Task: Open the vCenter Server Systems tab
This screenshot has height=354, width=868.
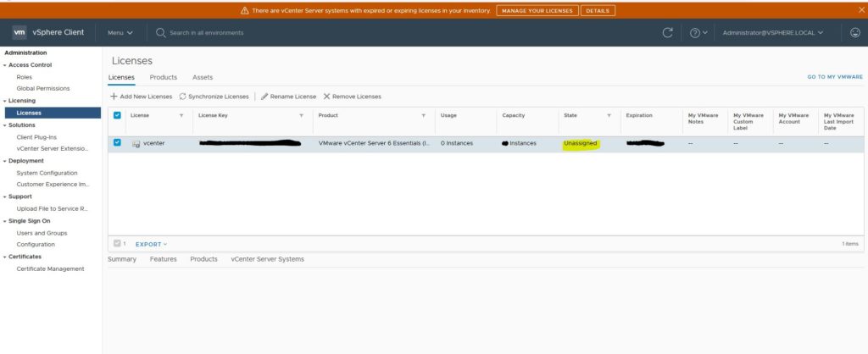Action: (267, 259)
